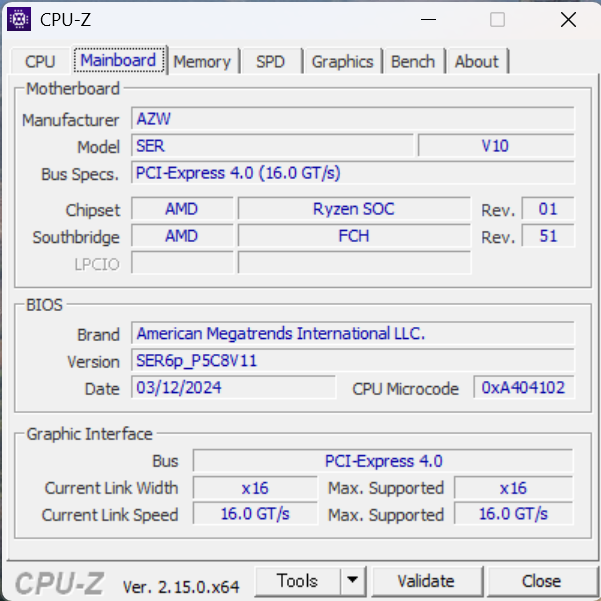Click the Max. Supported speed 16.0 GT/s value
The image size is (601, 601).
(x=514, y=514)
